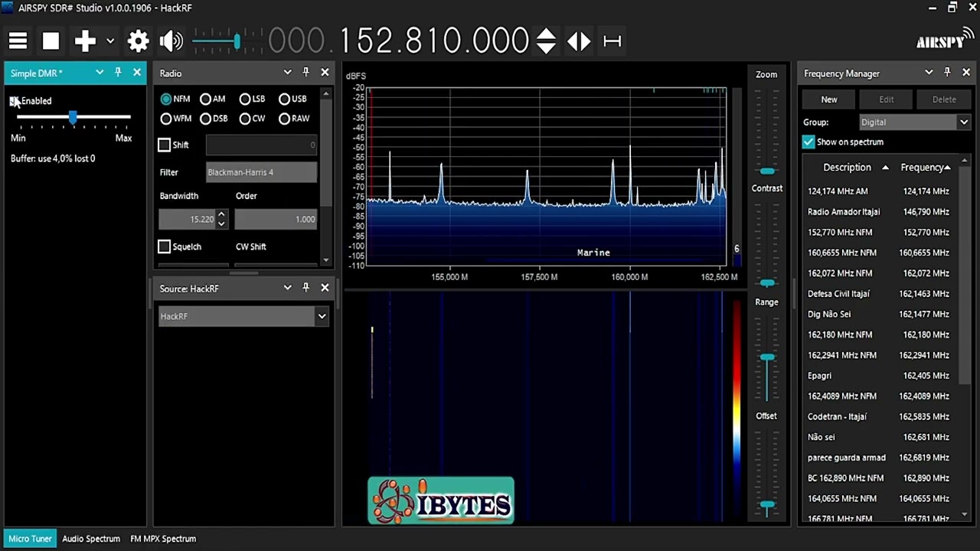The image size is (980, 551).
Task: Switch to the FM MPX Spectrum tab
Action: pyautogui.click(x=163, y=539)
